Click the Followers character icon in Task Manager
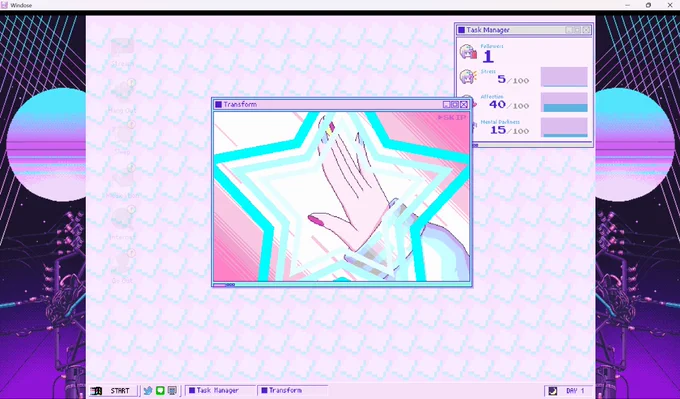 tap(468, 52)
